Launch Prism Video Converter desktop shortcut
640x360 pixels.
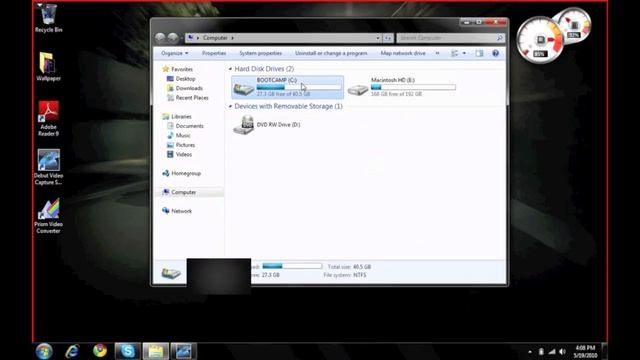click(x=48, y=216)
